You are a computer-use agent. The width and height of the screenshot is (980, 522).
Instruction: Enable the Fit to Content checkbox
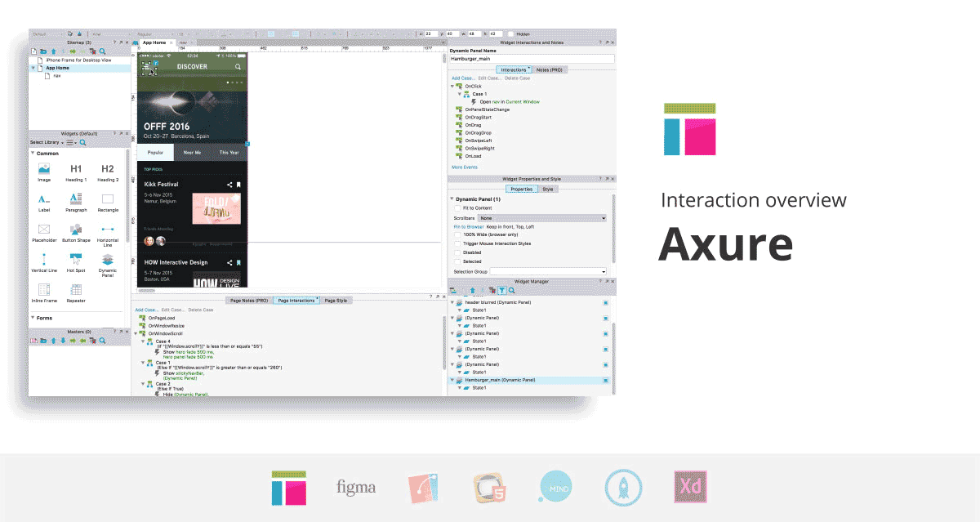(x=457, y=208)
